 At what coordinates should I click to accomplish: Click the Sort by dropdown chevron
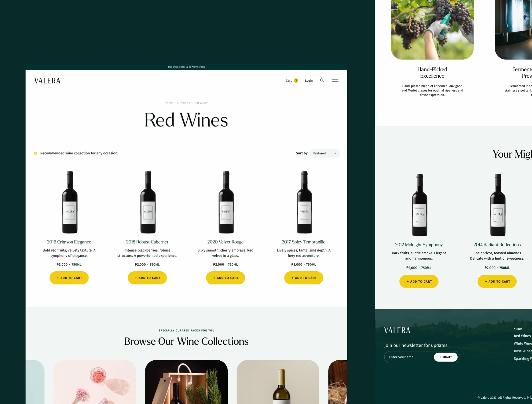[335, 153]
